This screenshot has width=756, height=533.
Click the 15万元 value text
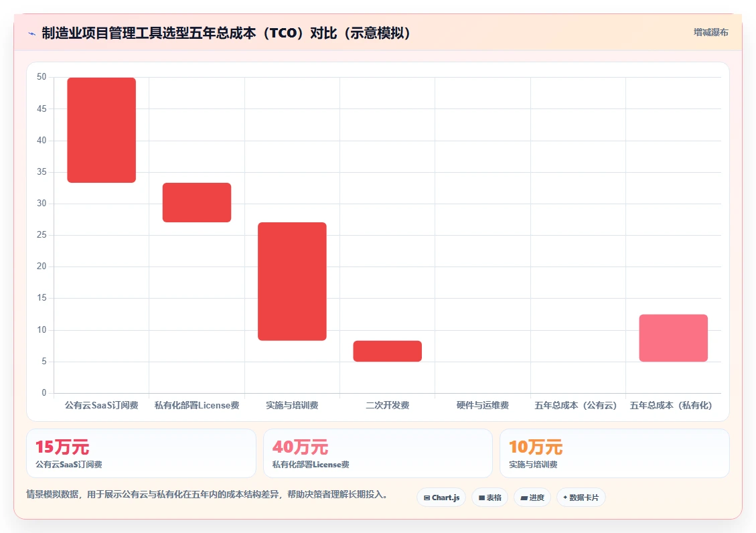pyautogui.click(x=62, y=447)
